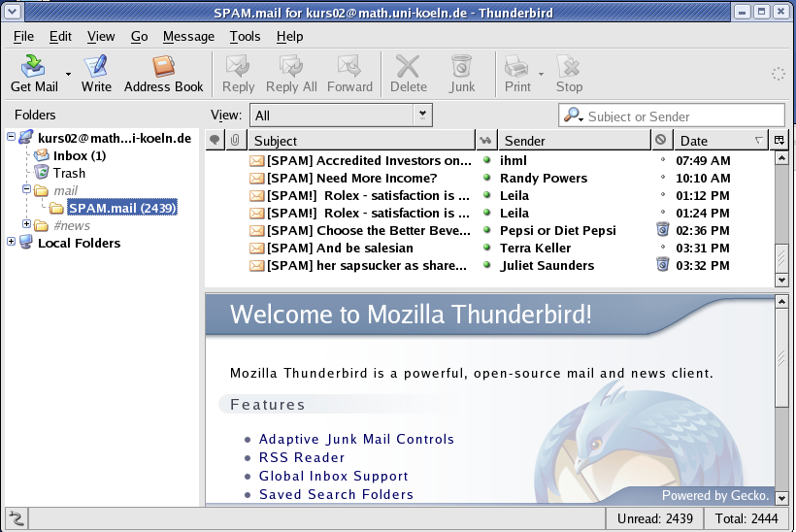Image resolution: width=796 pixels, height=532 pixels.
Task: Collapse the mail folder
Action: pos(26,189)
